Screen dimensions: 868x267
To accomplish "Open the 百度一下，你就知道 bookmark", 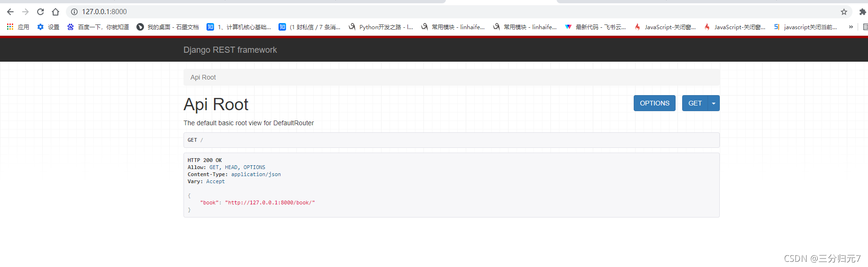I will [98, 27].
